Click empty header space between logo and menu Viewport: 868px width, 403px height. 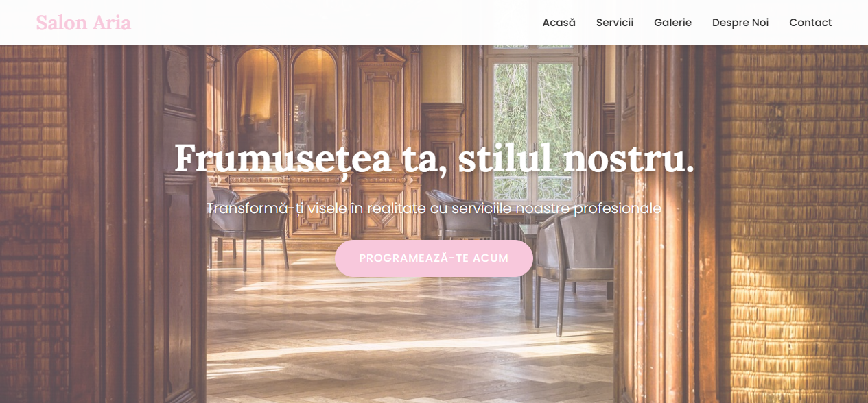[x=336, y=23]
